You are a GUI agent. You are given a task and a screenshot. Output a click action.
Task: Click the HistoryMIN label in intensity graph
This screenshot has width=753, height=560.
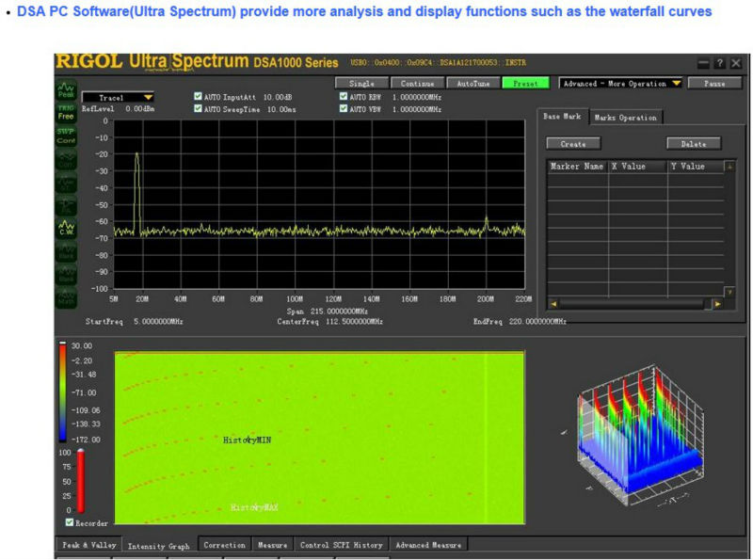point(247,440)
